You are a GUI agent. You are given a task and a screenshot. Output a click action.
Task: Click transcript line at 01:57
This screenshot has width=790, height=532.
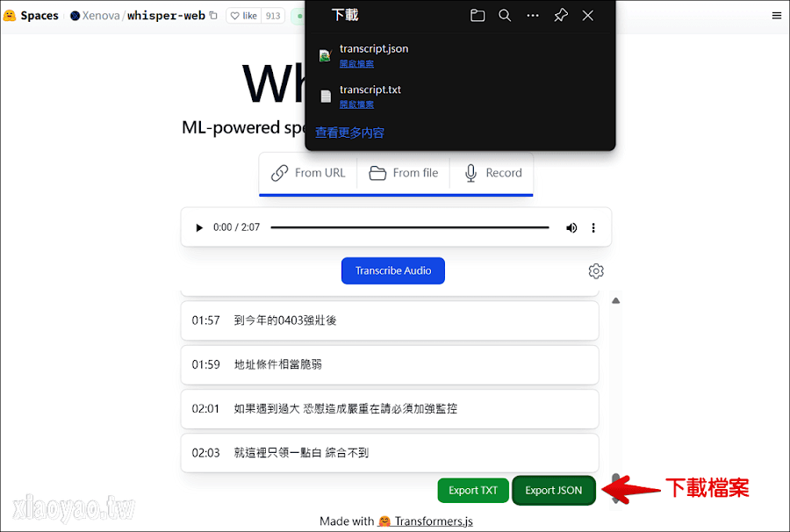coord(390,320)
